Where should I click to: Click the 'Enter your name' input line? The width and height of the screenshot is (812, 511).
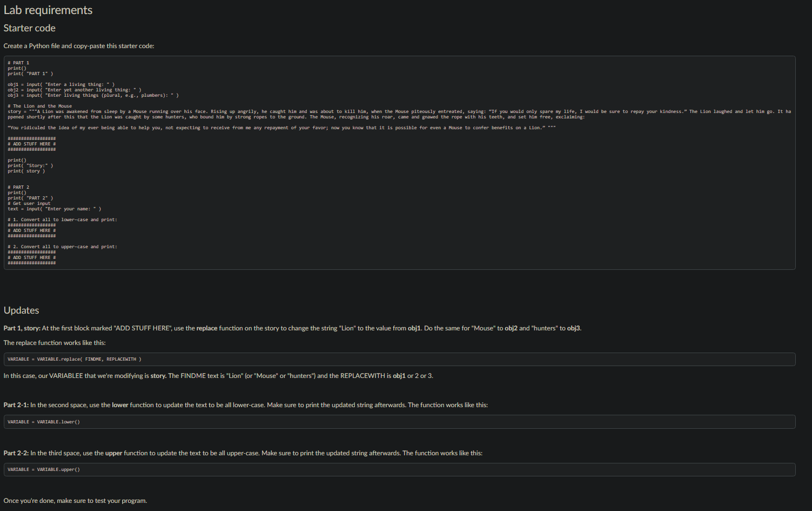tap(55, 209)
